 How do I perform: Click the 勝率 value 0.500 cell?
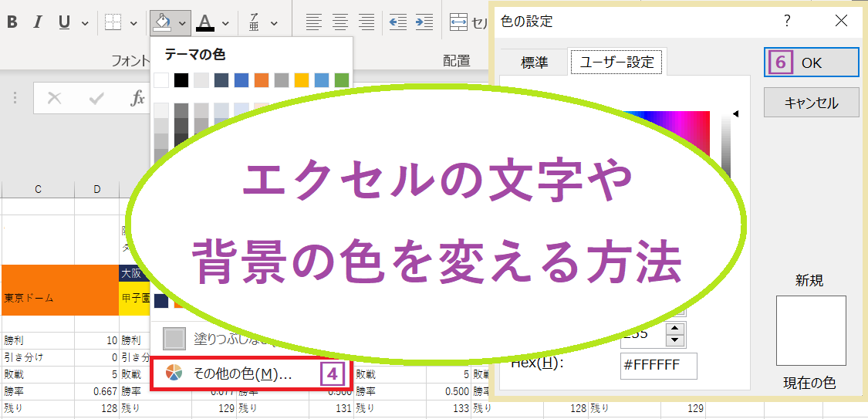[x=448, y=391]
